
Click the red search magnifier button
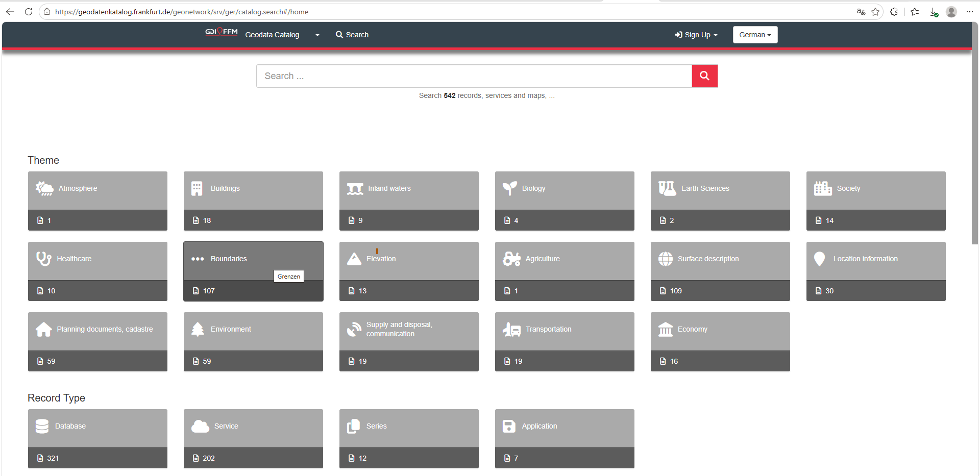pos(704,76)
